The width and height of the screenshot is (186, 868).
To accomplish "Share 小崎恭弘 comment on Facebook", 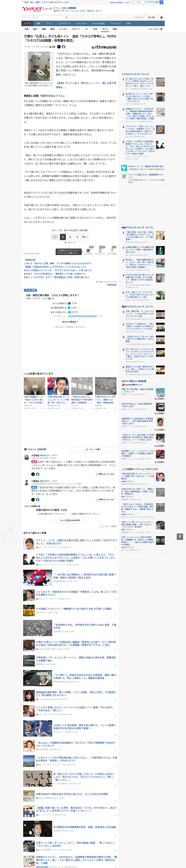I will tap(38, 500).
